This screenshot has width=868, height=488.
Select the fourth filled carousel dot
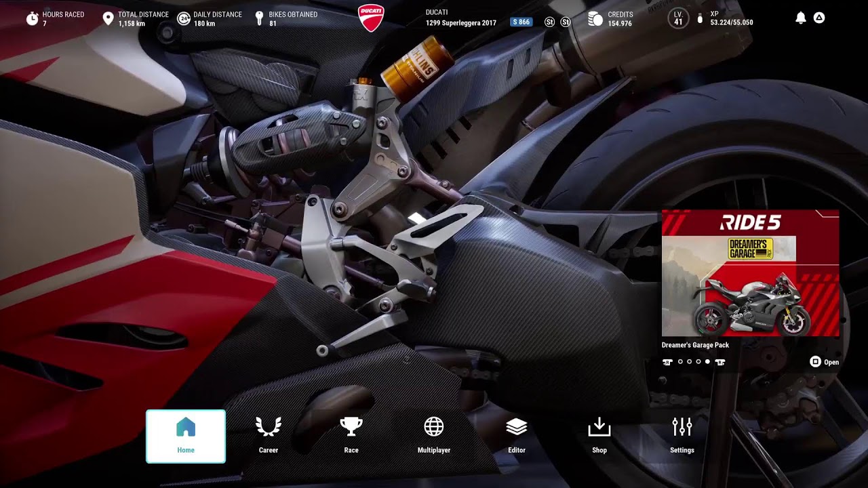tap(707, 362)
